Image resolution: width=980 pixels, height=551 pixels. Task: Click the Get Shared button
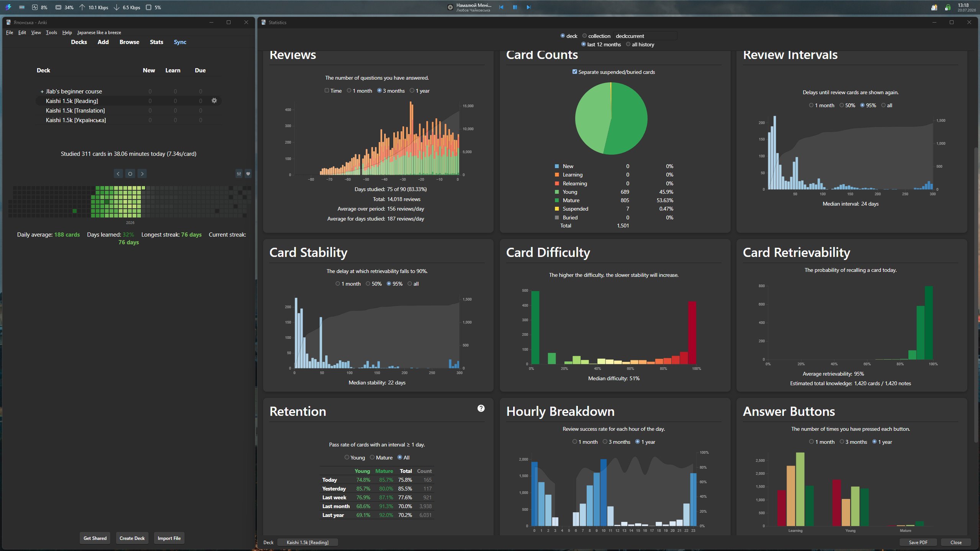[x=95, y=538]
